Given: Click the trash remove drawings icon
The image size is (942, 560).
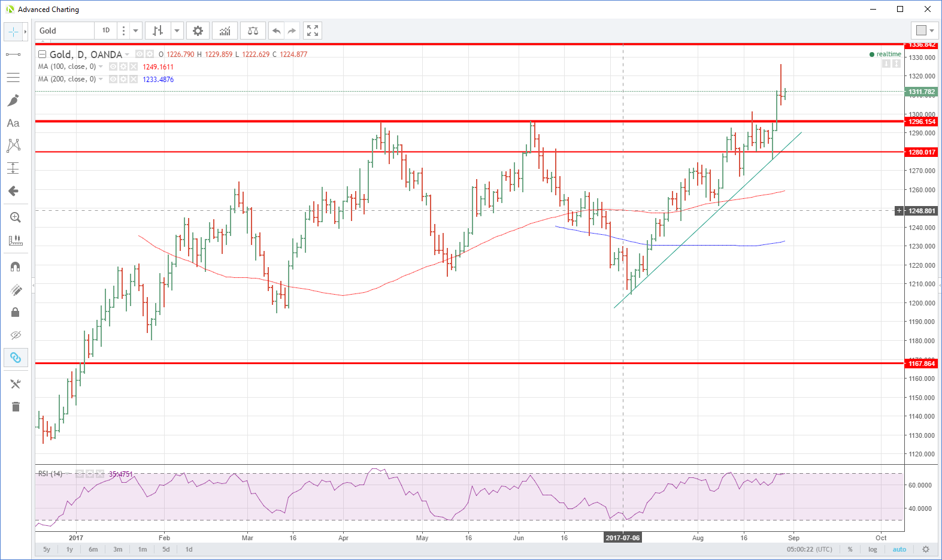Looking at the screenshot, I should (x=16, y=407).
